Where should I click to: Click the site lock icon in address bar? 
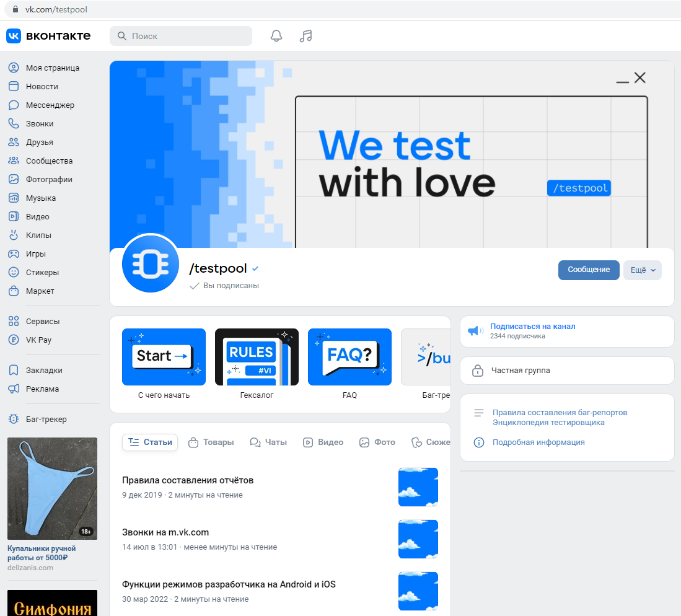click(x=15, y=9)
